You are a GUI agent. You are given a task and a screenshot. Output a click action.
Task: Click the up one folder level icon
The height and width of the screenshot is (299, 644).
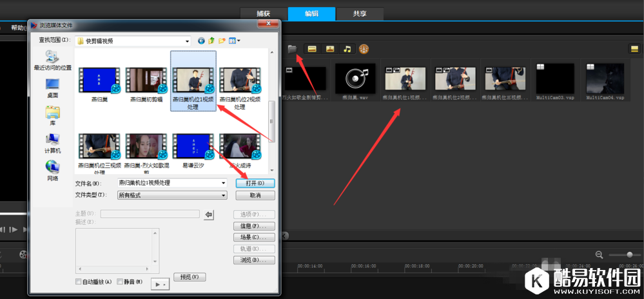[211, 41]
